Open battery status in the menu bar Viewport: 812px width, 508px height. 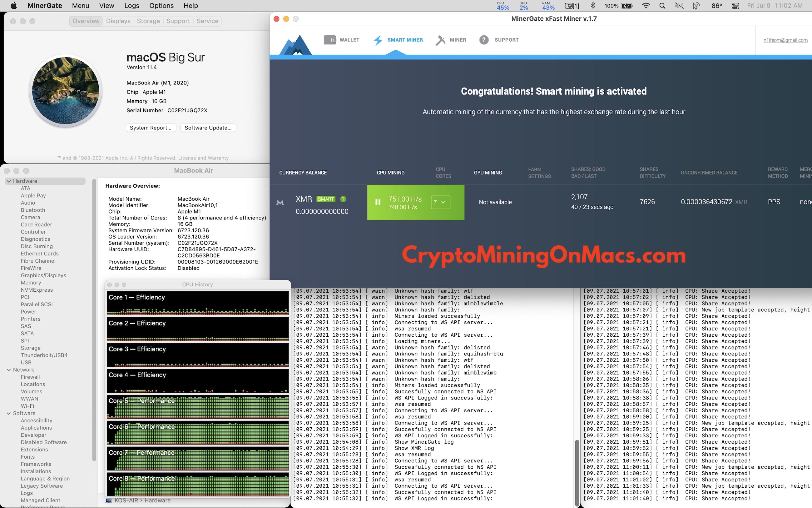click(618, 6)
